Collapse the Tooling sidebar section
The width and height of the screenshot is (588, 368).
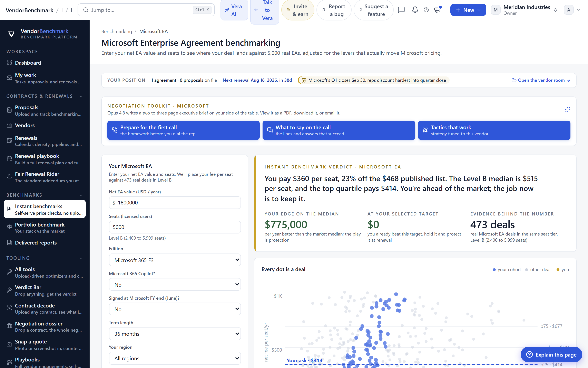click(x=81, y=258)
